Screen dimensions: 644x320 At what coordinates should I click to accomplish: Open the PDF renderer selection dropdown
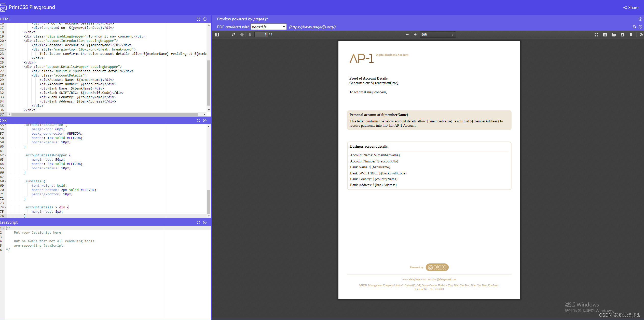[x=268, y=27]
